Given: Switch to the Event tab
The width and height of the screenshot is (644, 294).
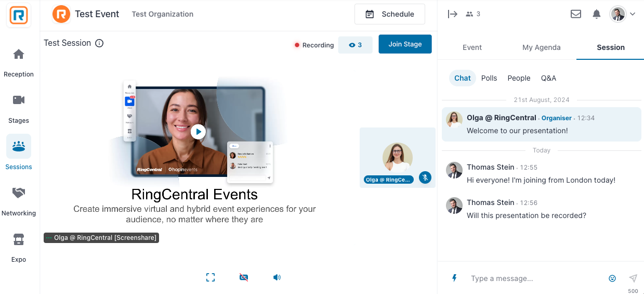Looking at the screenshot, I should click(x=472, y=47).
